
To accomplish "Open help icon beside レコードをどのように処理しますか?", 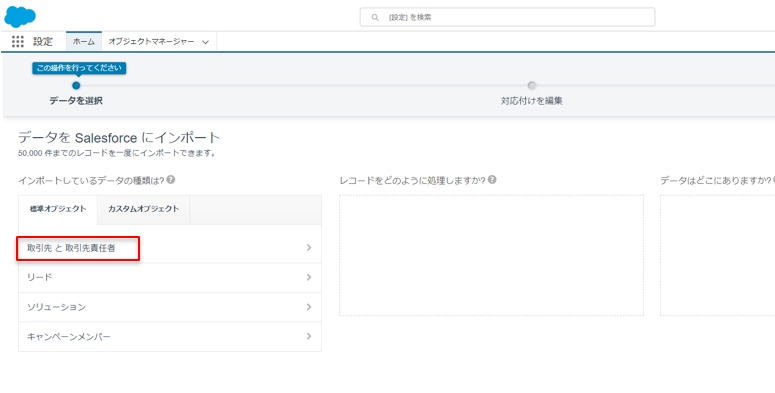I will pyautogui.click(x=492, y=180).
